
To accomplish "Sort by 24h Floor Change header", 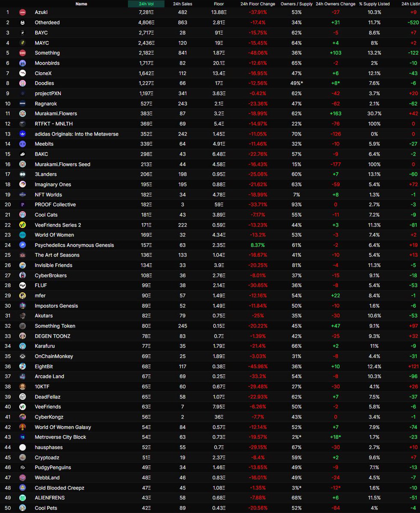I will coord(258,4).
